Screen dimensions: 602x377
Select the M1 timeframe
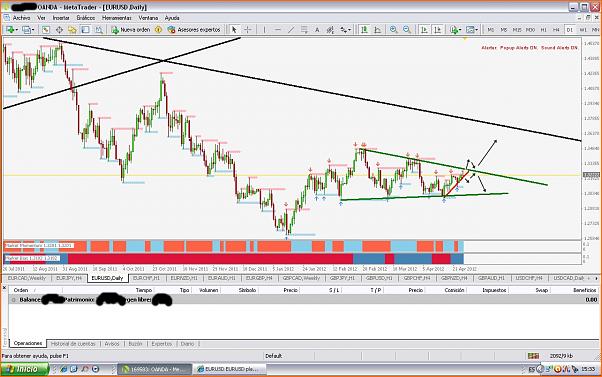pyautogui.click(x=490, y=30)
